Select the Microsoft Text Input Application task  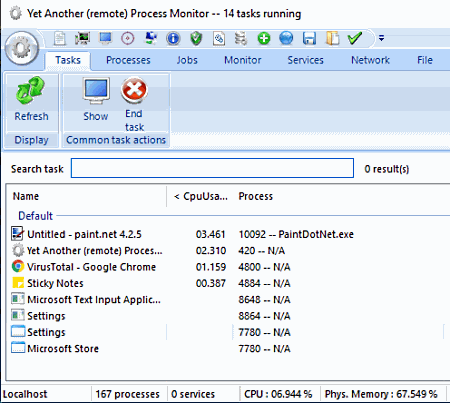[94, 300]
